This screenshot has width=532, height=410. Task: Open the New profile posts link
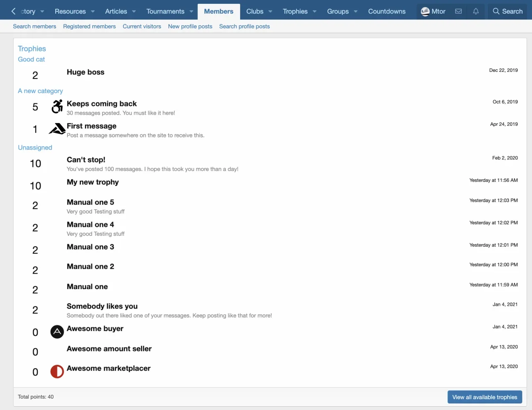coord(190,26)
